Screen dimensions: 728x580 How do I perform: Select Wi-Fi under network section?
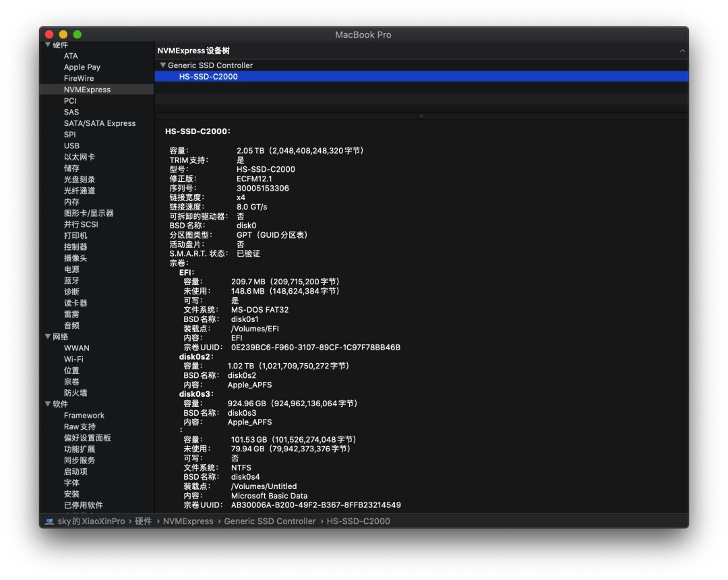73,359
